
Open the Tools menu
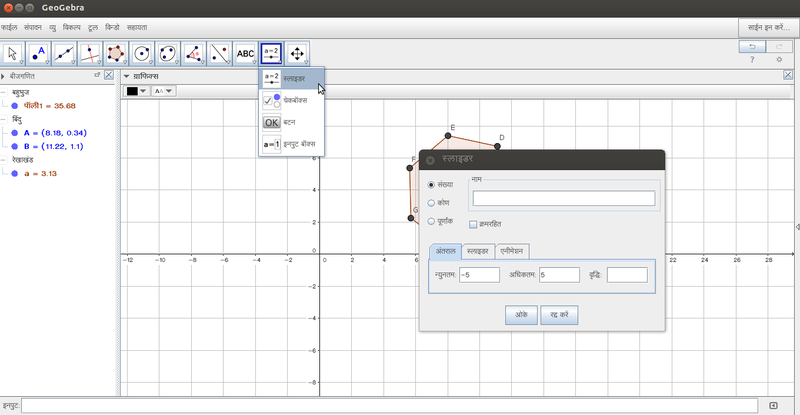[x=93, y=28]
